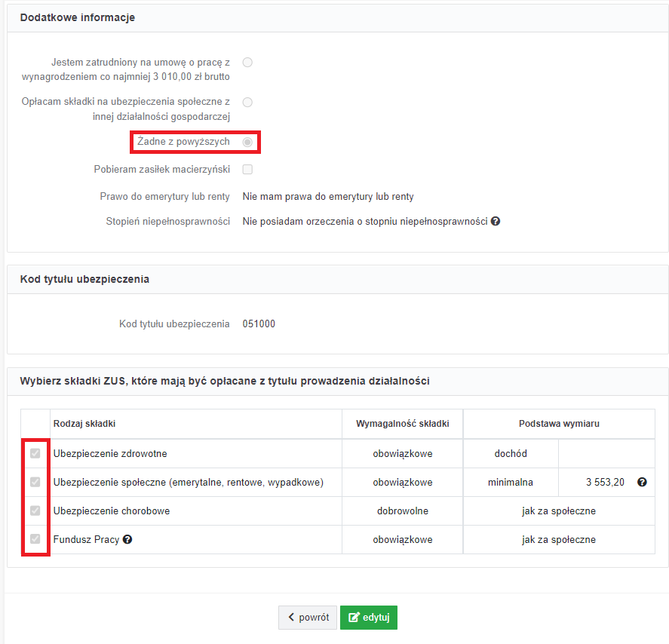Screen dimensions: 669x644
Task: Uncheck Ubezpieczenie chorobowe checkbox
Action: pos(35,511)
